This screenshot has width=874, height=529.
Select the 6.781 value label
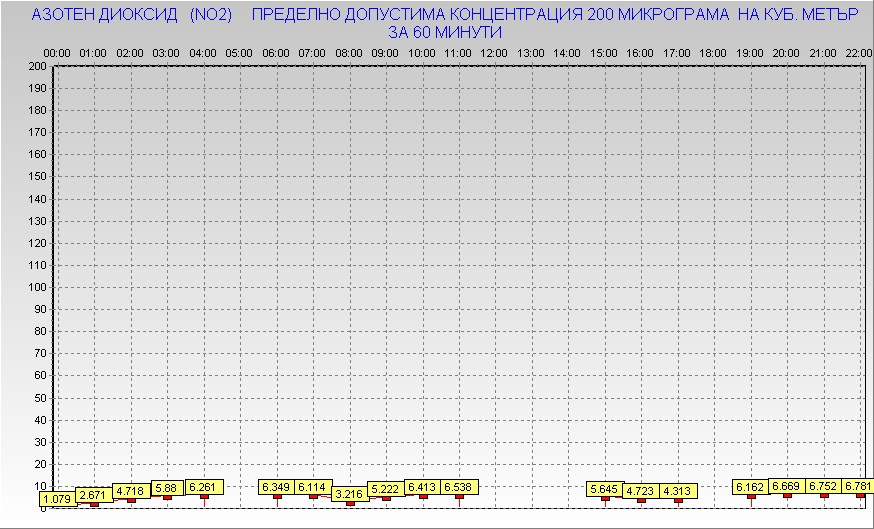point(857,486)
